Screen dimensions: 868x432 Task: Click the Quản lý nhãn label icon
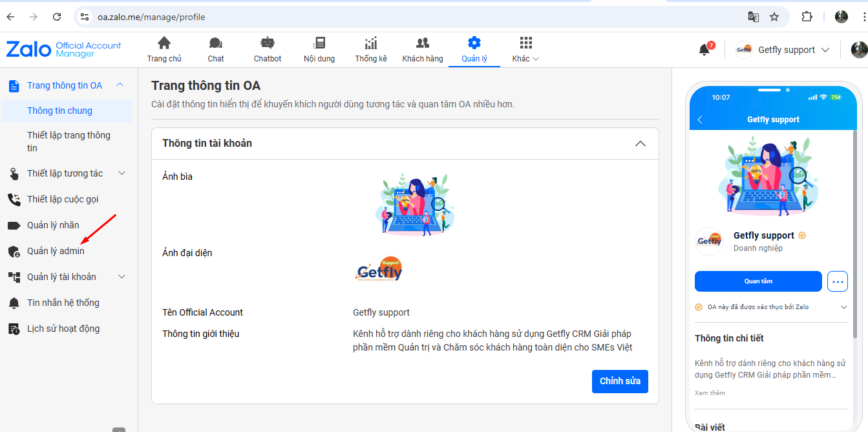pyautogui.click(x=14, y=225)
